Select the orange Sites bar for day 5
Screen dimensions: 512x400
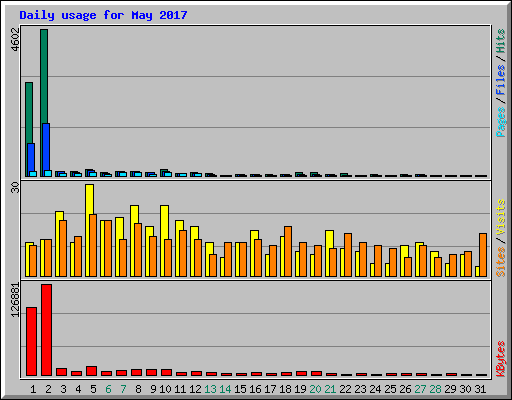93,245
